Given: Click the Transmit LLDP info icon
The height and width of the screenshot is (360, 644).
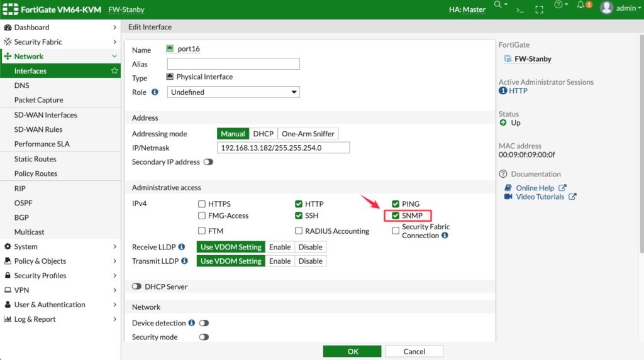Looking at the screenshot, I should [184, 261].
